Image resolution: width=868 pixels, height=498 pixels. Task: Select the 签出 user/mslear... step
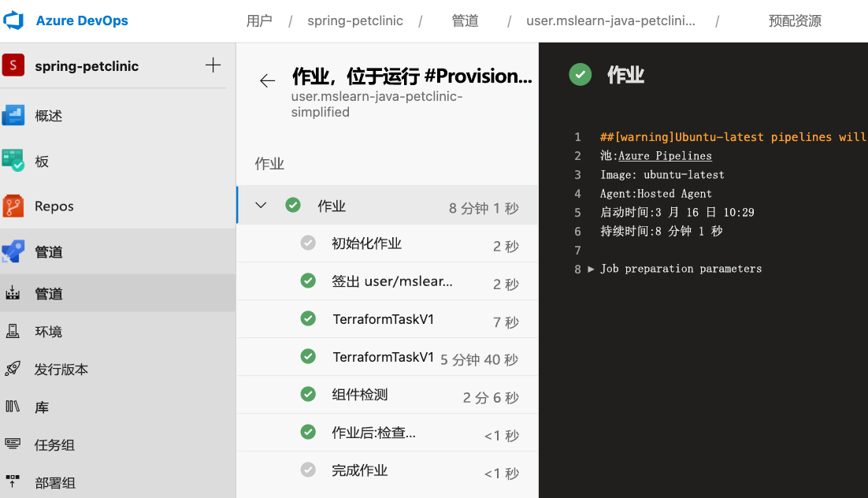coord(388,281)
